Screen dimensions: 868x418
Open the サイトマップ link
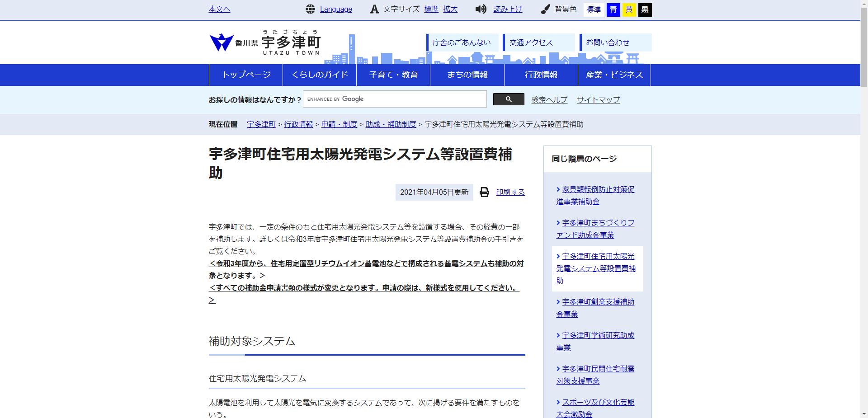[598, 100]
